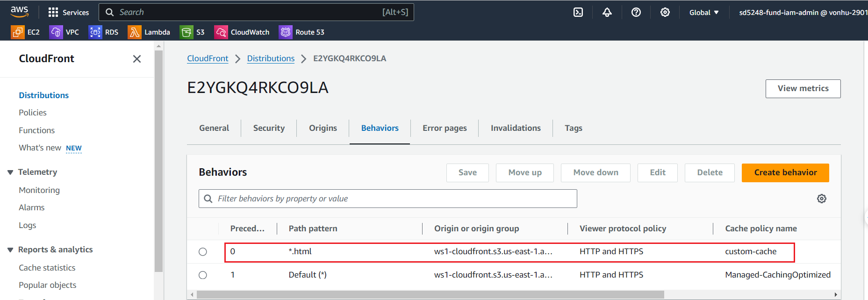The image size is (868, 300).
Task: Select the Default (*) behavior radio button
Action: point(203,275)
